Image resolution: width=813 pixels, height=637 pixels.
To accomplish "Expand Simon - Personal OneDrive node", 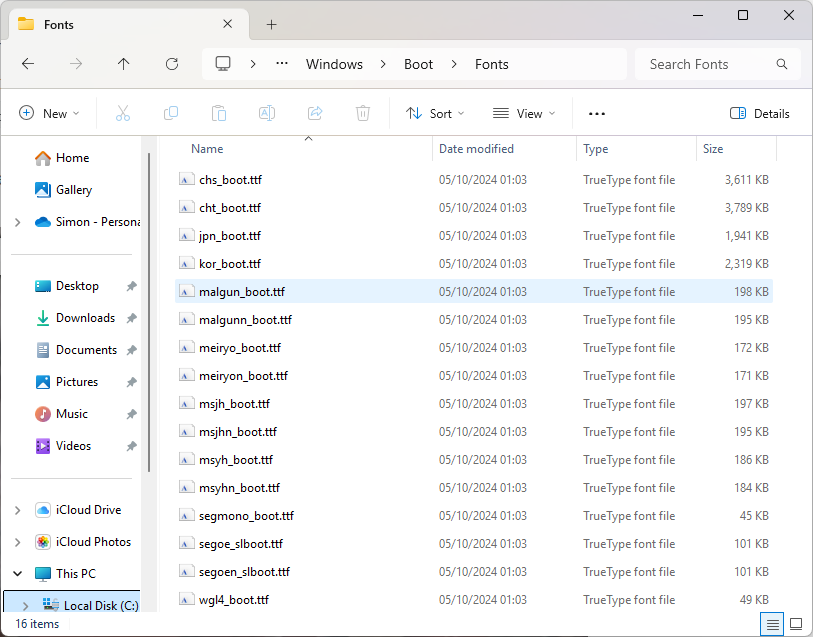I will pyautogui.click(x=18, y=222).
